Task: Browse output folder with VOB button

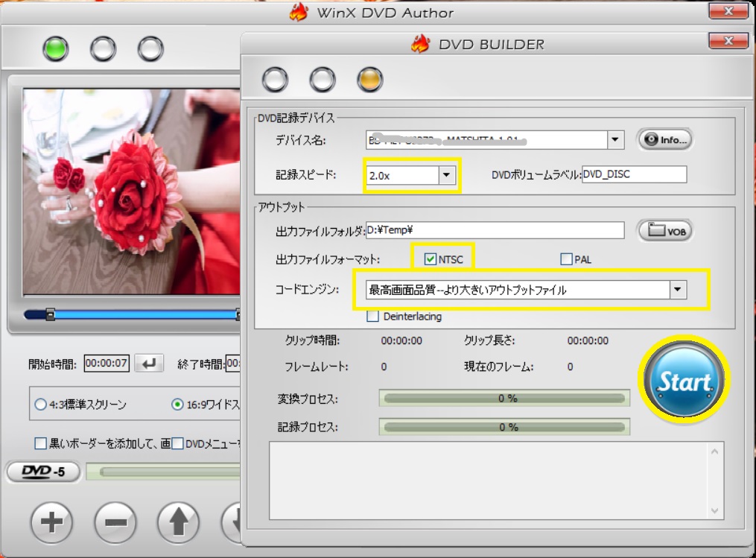Action: [665, 231]
